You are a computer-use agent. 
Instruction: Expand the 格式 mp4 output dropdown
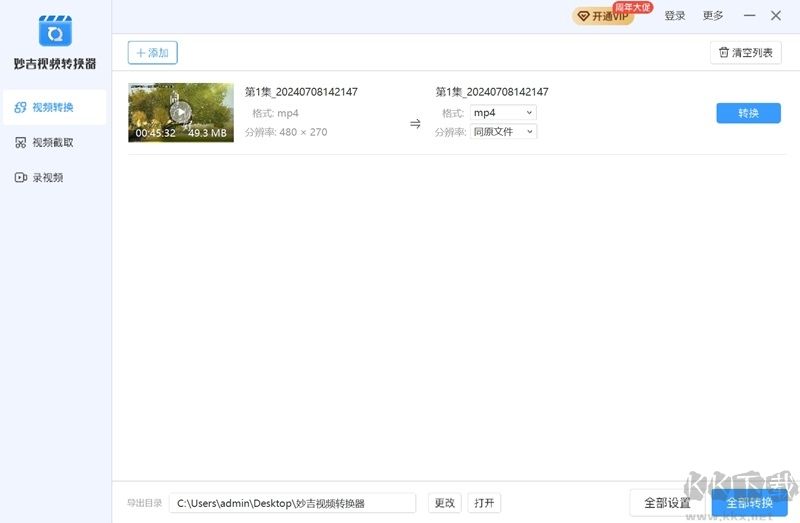tap(503, 113)
